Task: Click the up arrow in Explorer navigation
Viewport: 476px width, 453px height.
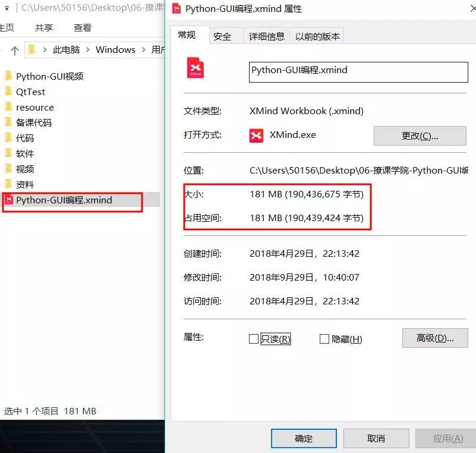Action: (x=15, y=50)
